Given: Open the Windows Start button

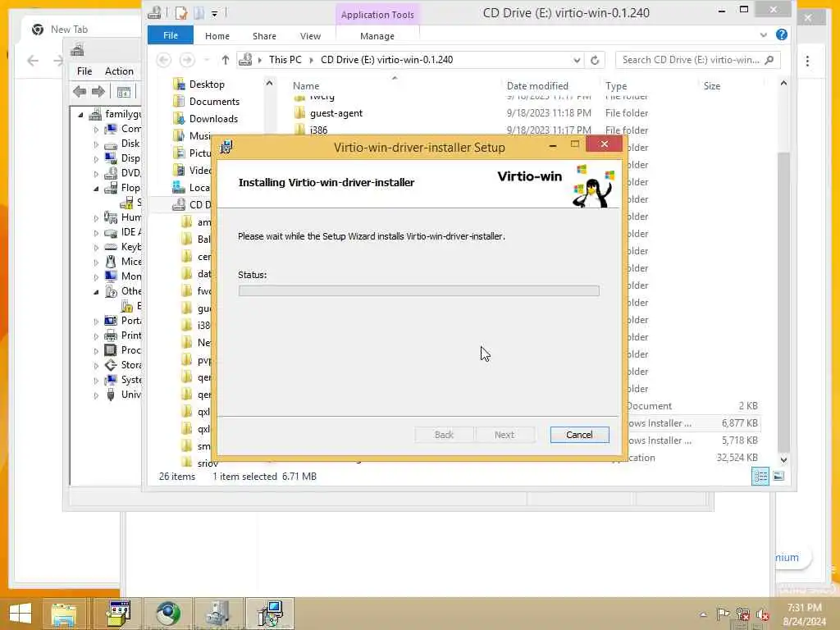Looking at the screenshot, I should click(21, 614).
